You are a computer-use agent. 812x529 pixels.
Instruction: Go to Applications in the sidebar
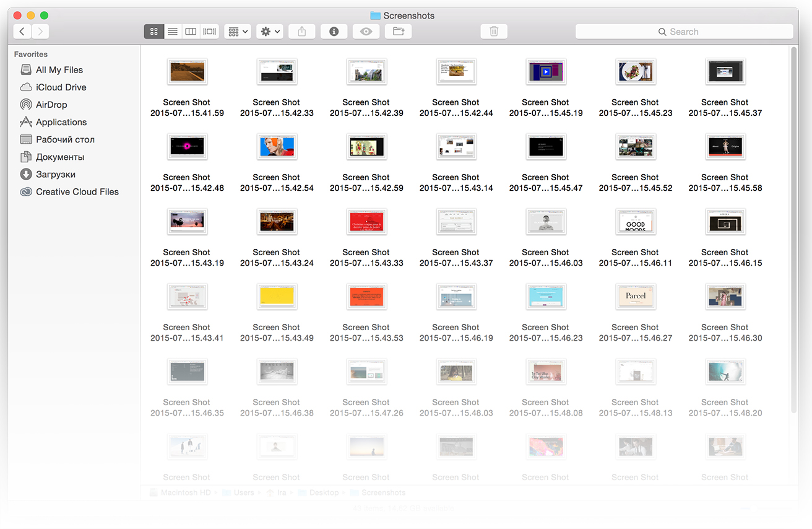tap(61, 122)
